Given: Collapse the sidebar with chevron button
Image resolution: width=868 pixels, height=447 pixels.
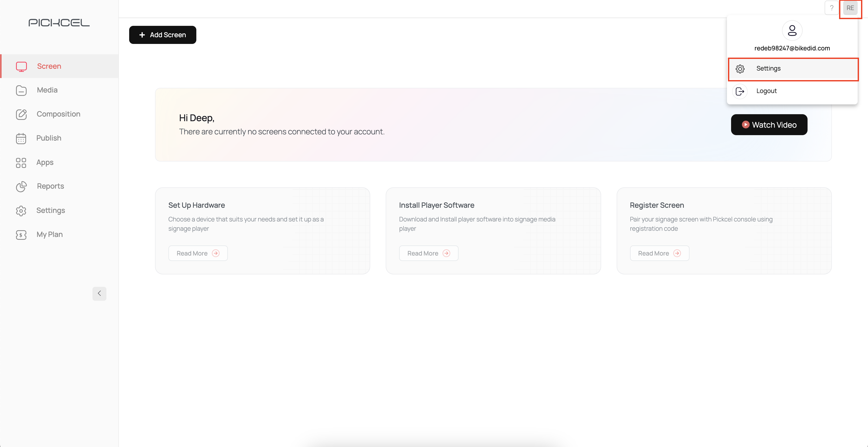Looking at the screenshot, I should (x=99, y=294).
